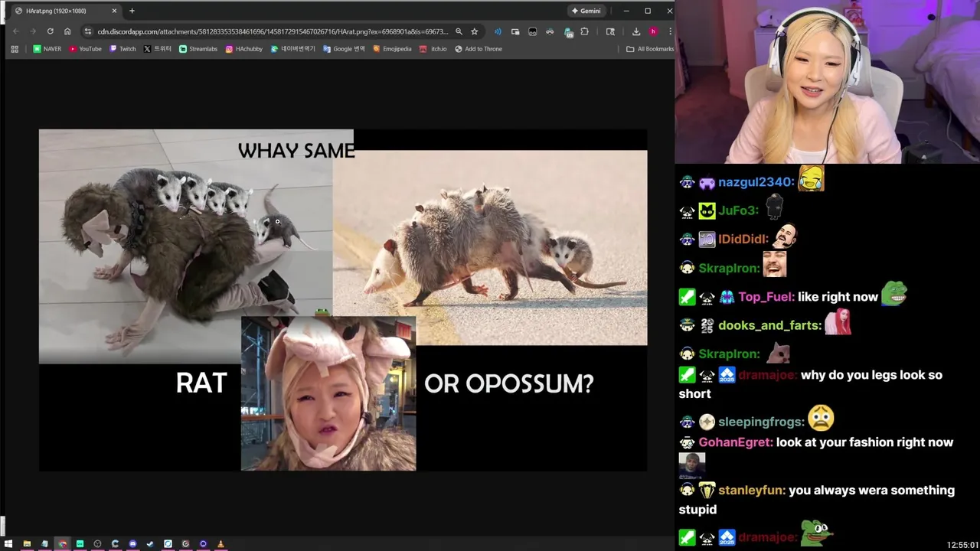Image resolution: width=980 pixels, height=551 pixels.
Task: Open Chrome's three-dot menu
Action: (x=670, y=31)
